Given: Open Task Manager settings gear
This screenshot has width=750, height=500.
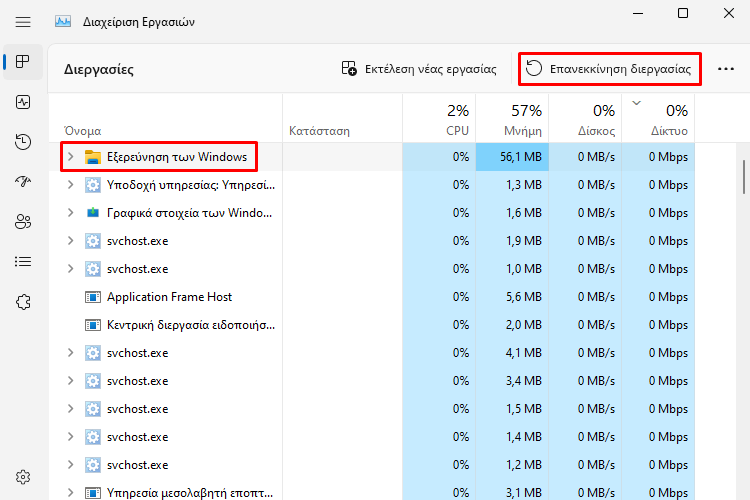Looking at the screenshot, I should click(x=22, y=477).
